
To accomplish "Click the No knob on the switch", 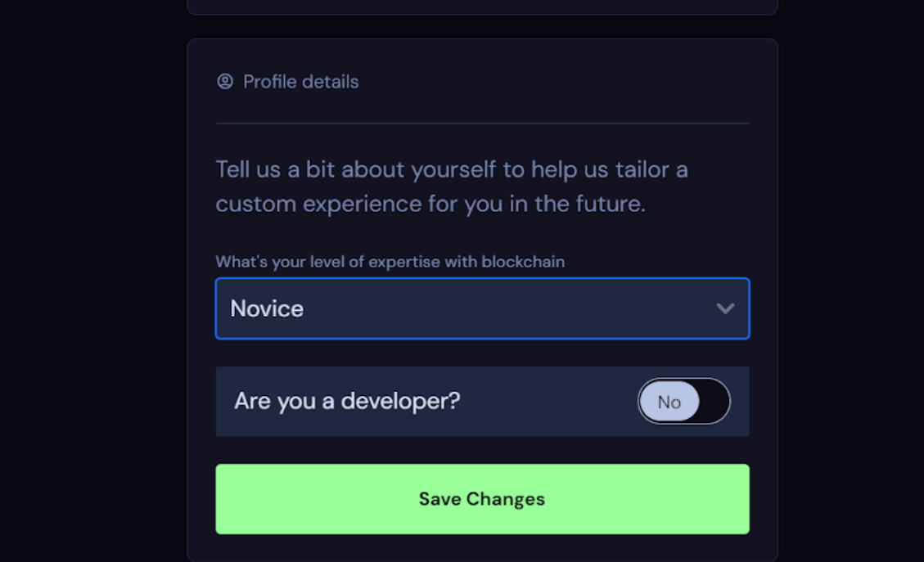I will click(x=669, y=401).
